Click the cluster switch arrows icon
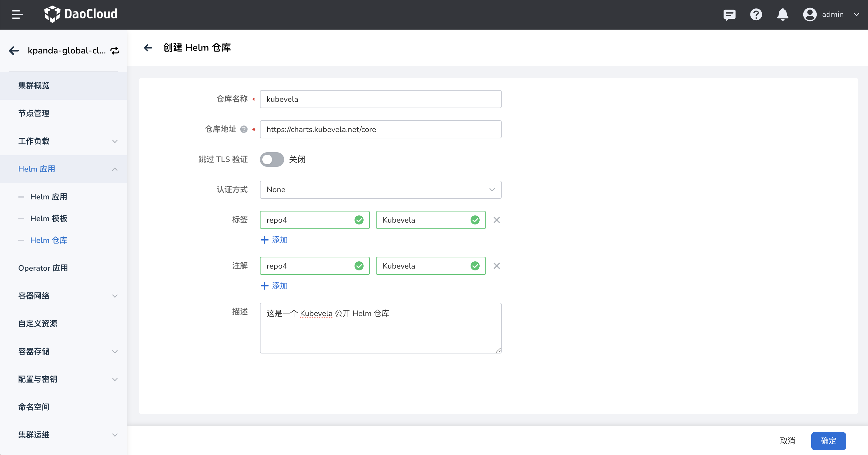This screenshot has width=868, height=455. click(x=115, y=50)
